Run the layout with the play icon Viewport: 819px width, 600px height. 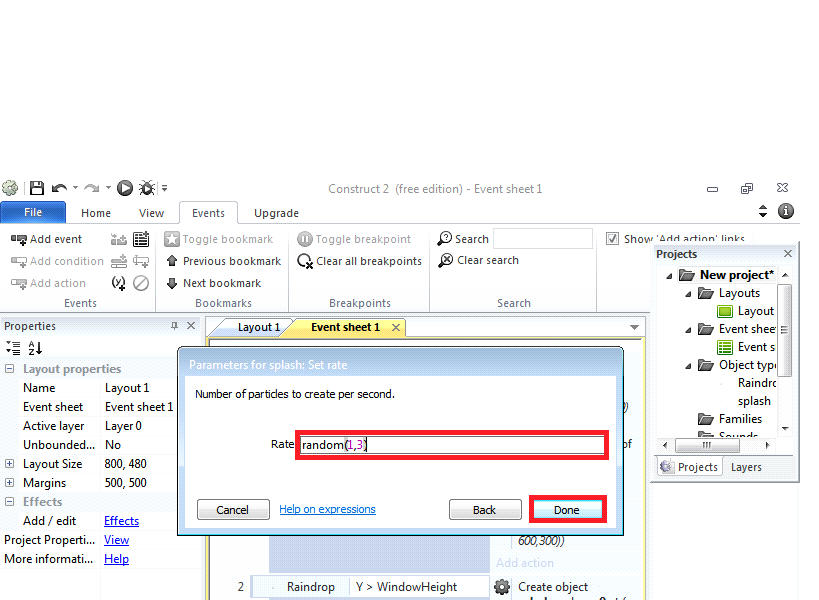(x=125, y=188)
